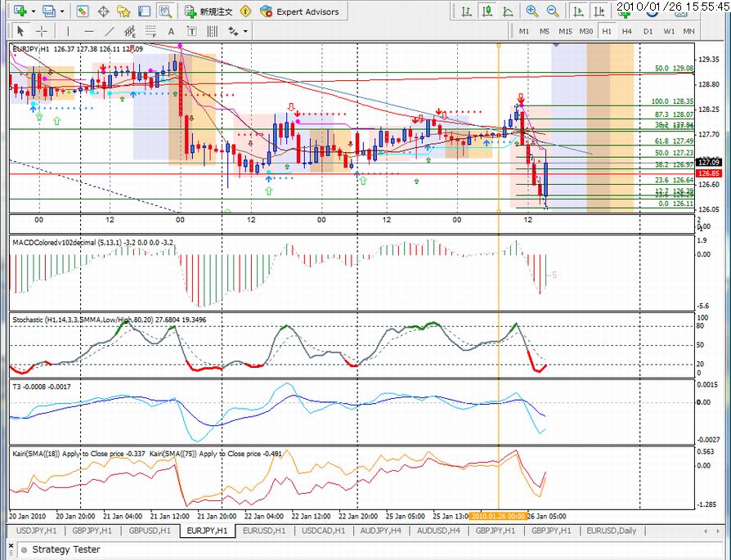Image resolution: width=731 pixels, height=560 pixels.
Task: Select the M30 timeframe
Action: 586,31
